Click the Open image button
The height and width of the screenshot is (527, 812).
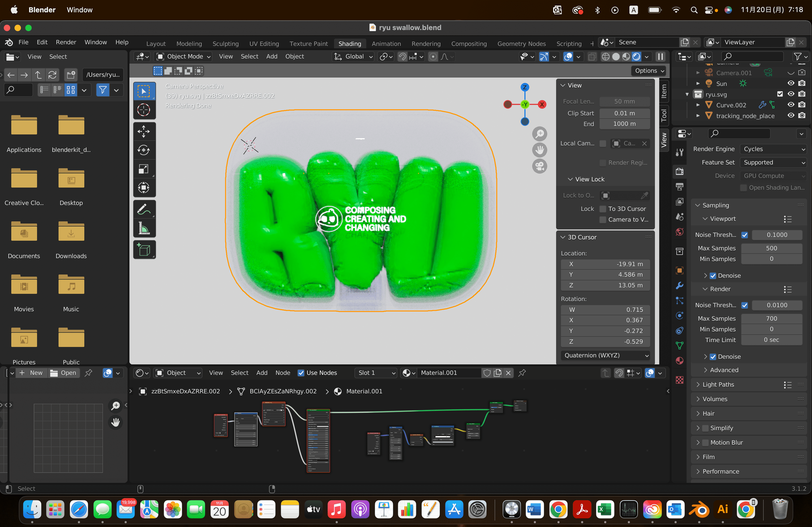click(x=63, y=373)
